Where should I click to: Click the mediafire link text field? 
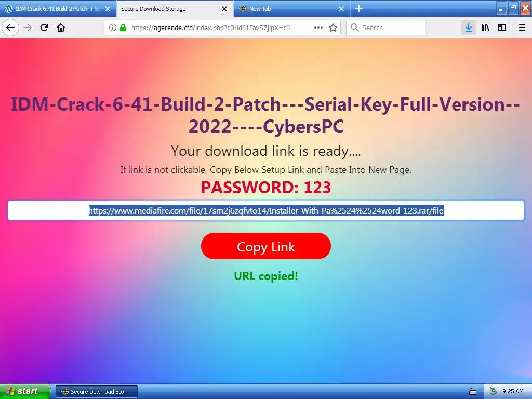(265, 211)
